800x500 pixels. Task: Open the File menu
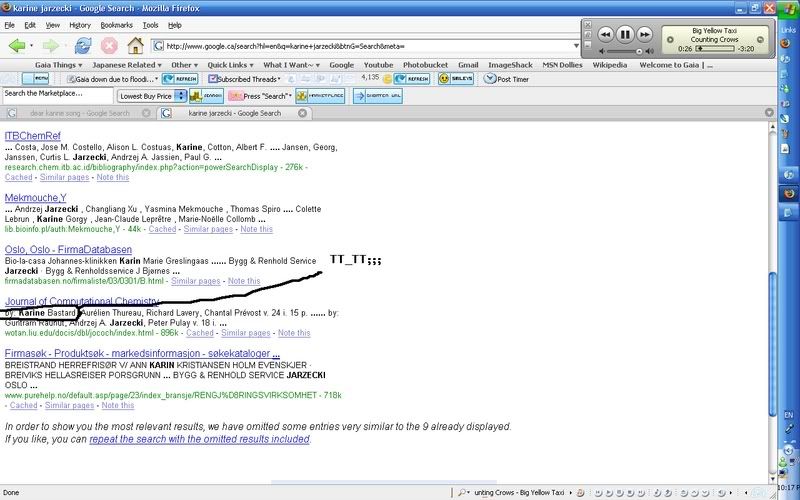9,25
